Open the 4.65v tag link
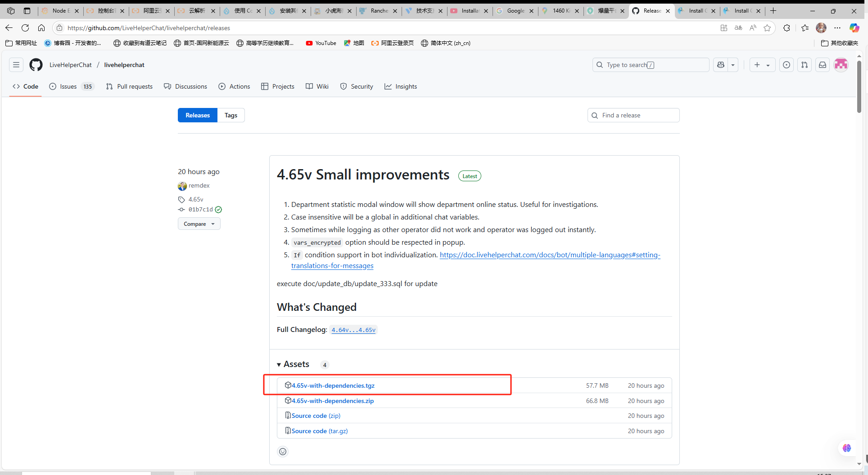 click(196, 199)
